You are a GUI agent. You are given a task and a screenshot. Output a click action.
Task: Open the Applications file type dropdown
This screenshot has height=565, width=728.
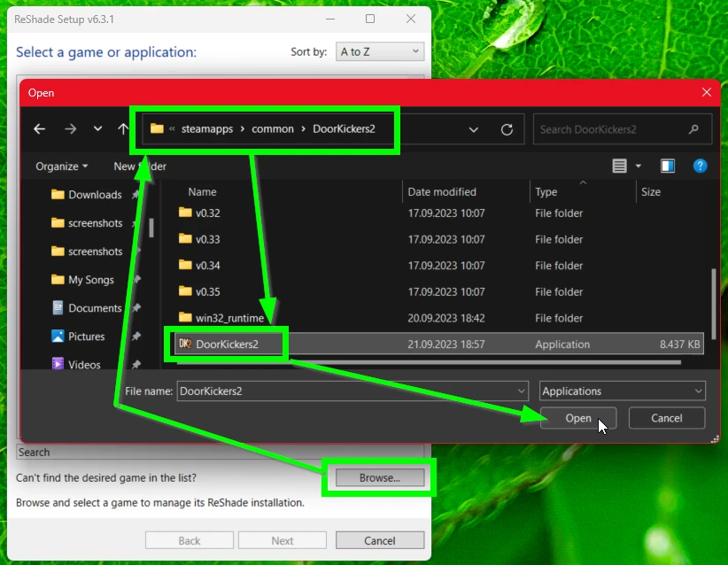click(622, 391)
